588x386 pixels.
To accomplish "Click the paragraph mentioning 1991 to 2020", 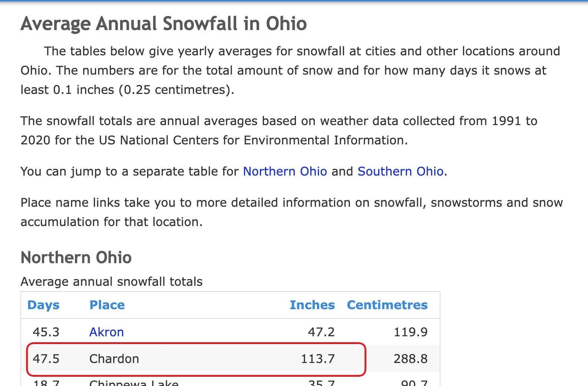I will tap(279, 131).
